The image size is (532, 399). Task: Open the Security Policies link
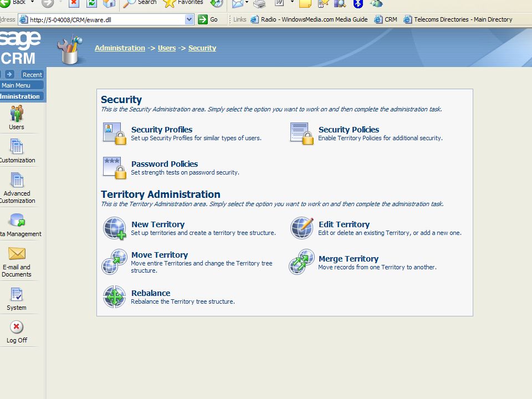click(x=349, y=130)
